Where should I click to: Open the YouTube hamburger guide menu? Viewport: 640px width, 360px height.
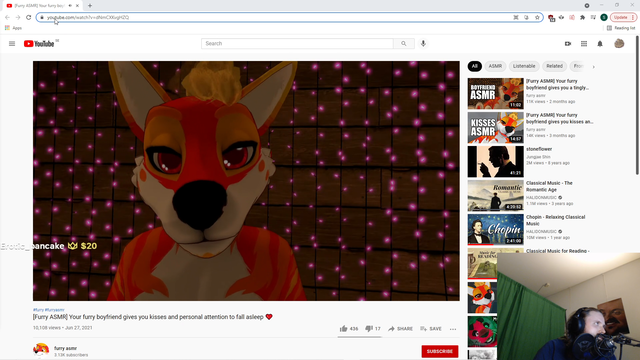click(x=12, y=44)
